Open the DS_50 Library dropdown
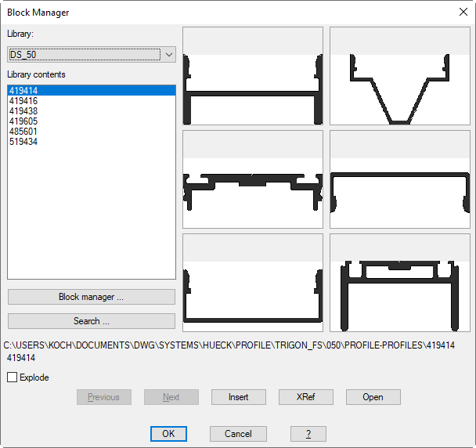The image size is (476, 448). pos(92,54)
